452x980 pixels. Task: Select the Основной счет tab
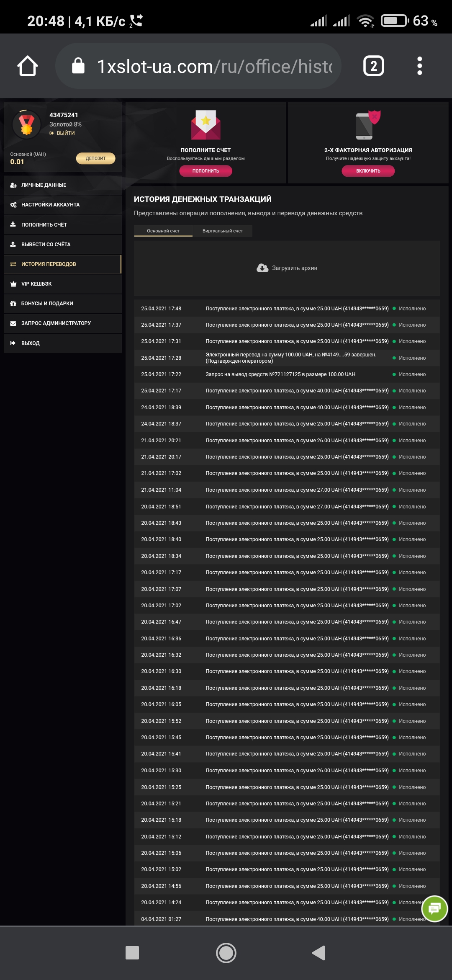point(163,231)
